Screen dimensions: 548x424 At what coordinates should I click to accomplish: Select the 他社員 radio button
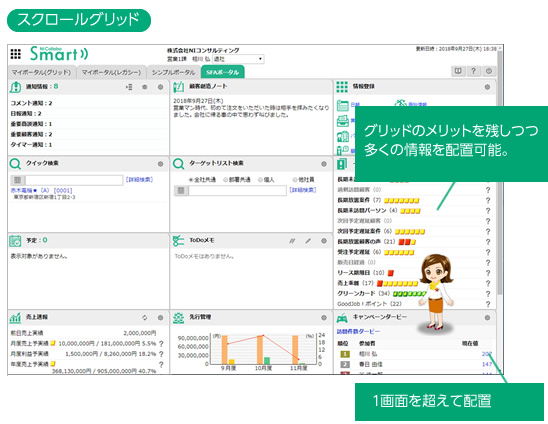[295, 180]
